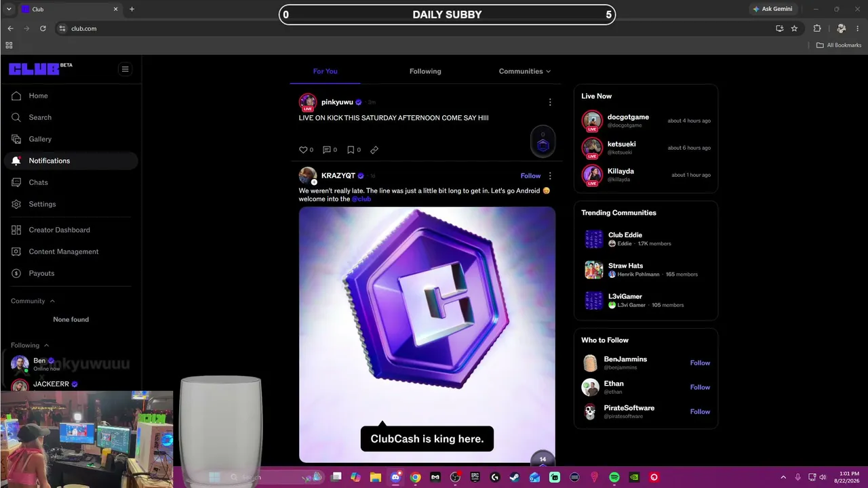Viewport: 868px width, 488px height.
Task: Open more options on pinkyuwu's post
Action: 550,102
